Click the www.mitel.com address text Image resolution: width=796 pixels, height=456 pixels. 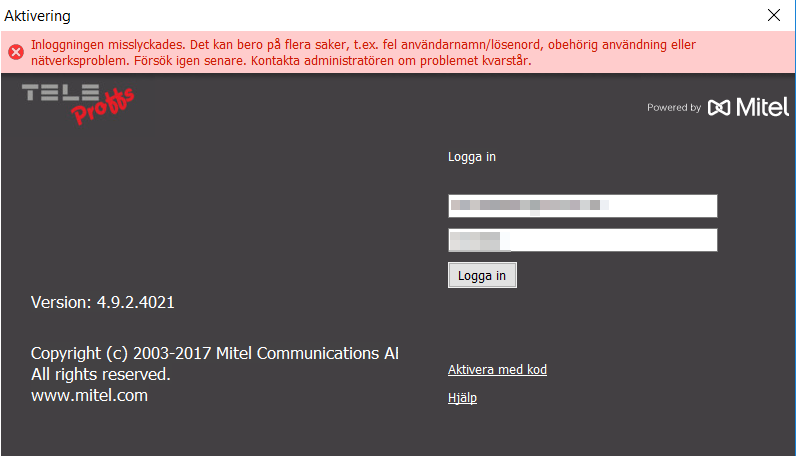89,396
